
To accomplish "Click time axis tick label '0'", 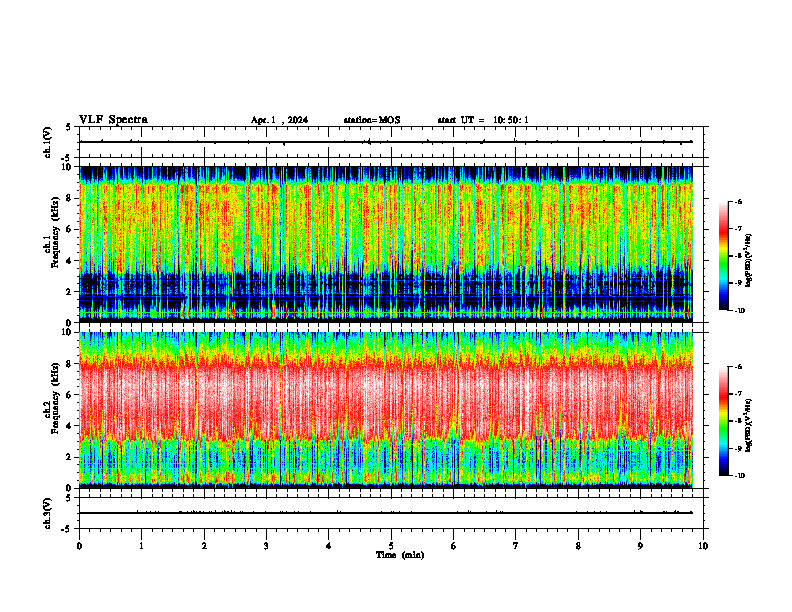I will click(x=79, y=546).
